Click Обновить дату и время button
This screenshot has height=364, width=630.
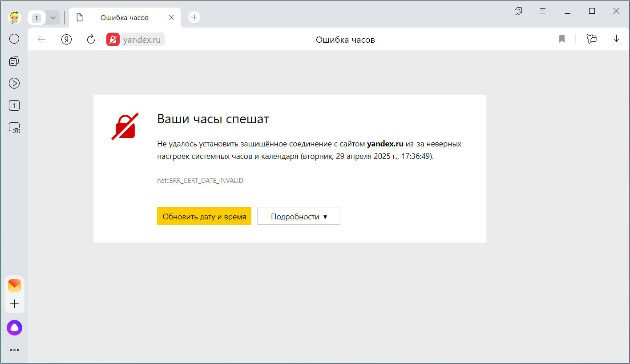pyautogui.click(x=204, y=216)
